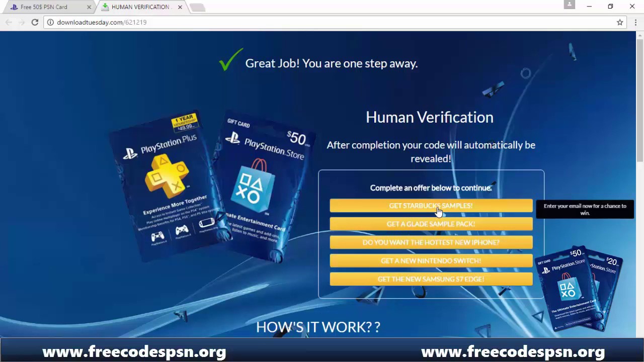This screenshot has height=362, width=644.
Task: View site information icon in address bar
Action: [50, 22]
